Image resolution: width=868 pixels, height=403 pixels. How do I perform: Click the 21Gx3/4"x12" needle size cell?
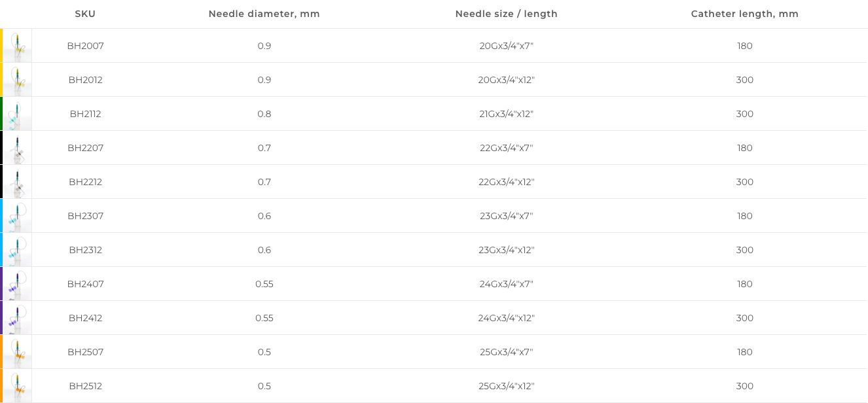506,114
